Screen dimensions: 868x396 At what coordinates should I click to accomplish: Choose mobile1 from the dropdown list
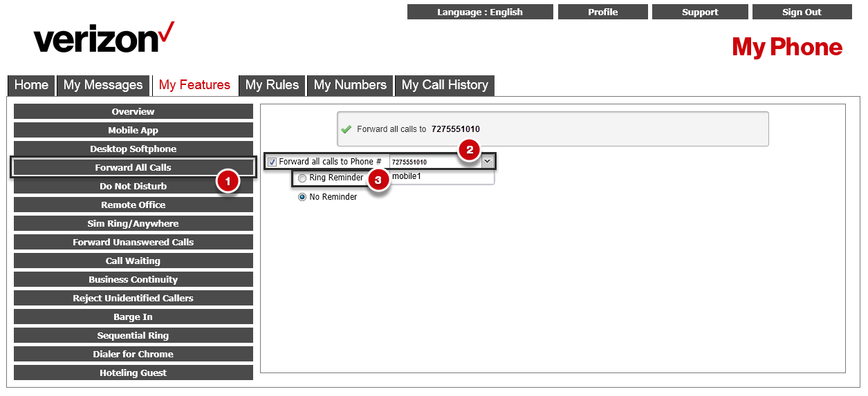[441, 177]
